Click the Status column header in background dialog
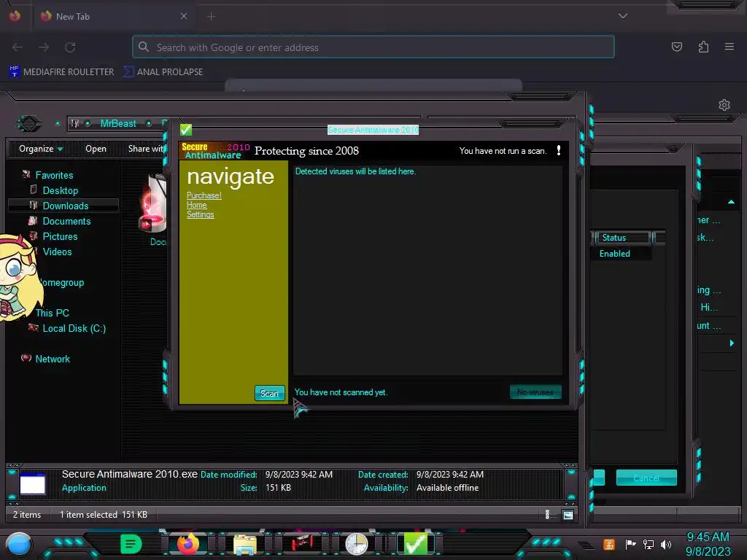 (623, 238)
